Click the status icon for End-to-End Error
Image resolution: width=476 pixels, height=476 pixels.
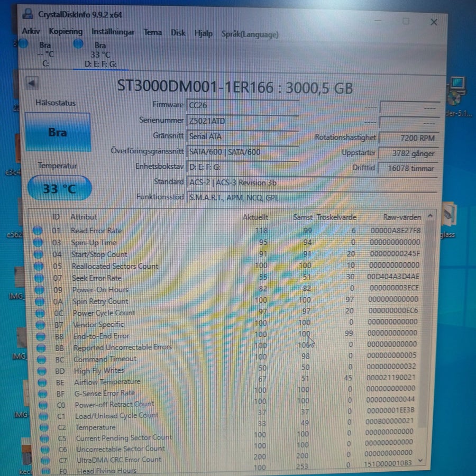41,336
